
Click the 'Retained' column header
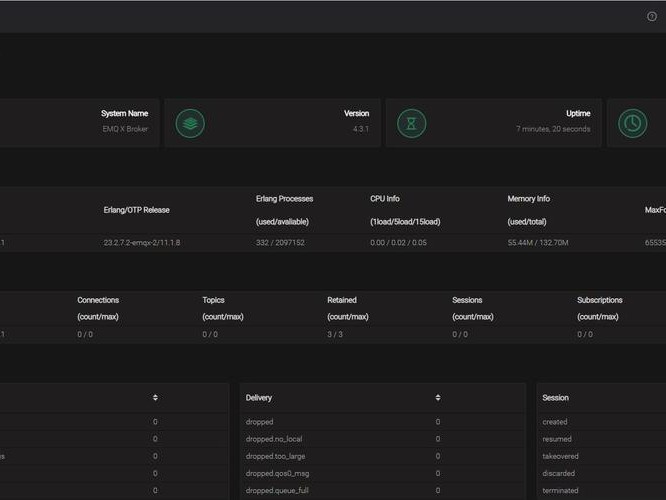tap(342, 300)
